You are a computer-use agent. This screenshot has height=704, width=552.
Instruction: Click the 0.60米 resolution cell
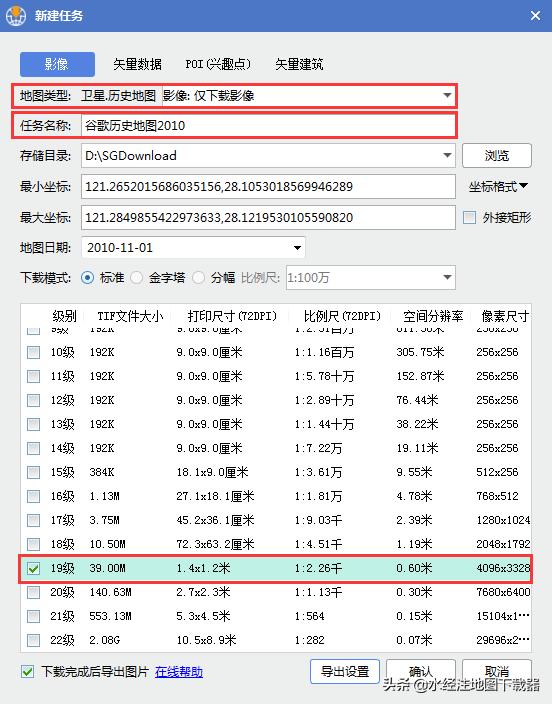pos(414,568)
